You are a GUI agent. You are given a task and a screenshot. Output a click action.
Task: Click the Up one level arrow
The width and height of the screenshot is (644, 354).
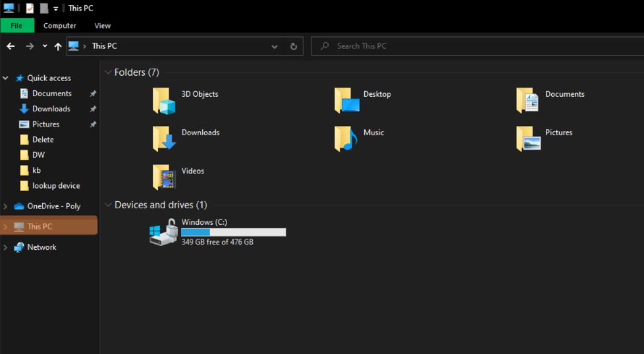[58, 46]
